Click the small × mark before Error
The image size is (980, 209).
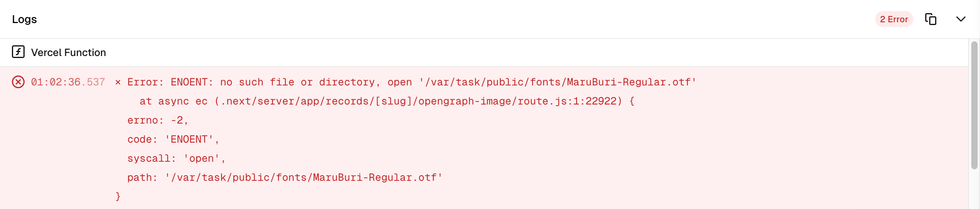tap(118, 82)
